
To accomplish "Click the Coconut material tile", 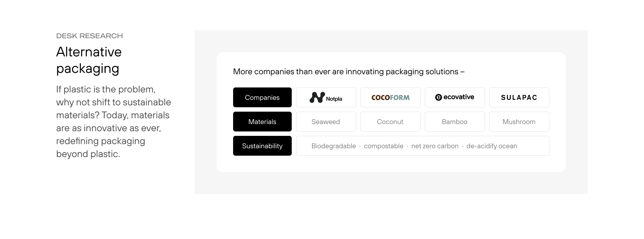I will pos(390,122).
